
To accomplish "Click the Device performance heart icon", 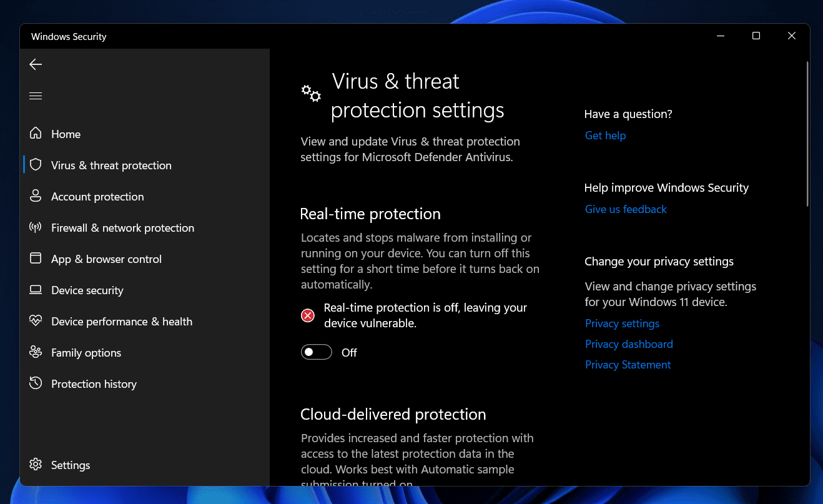I will (x=36, y=321).
